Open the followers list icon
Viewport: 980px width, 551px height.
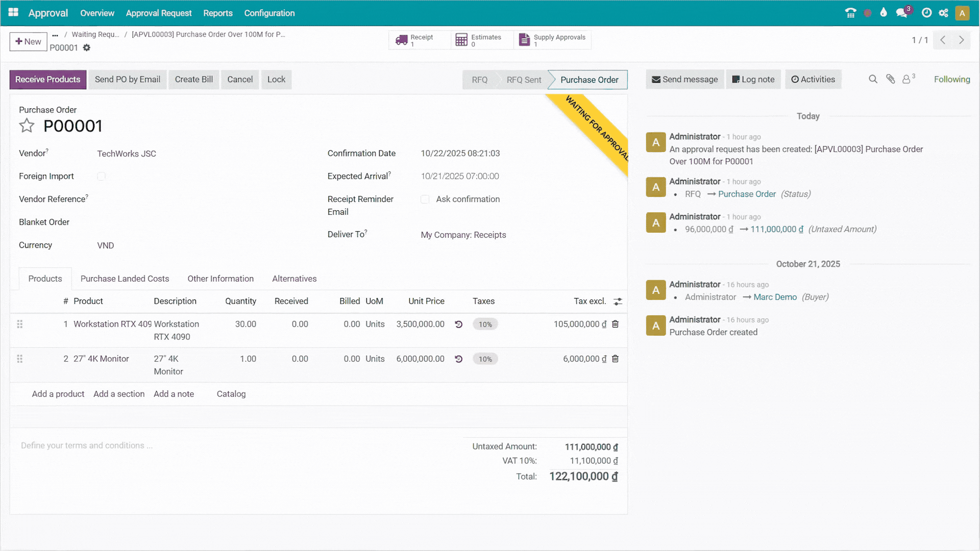click(x=907, y=79)
